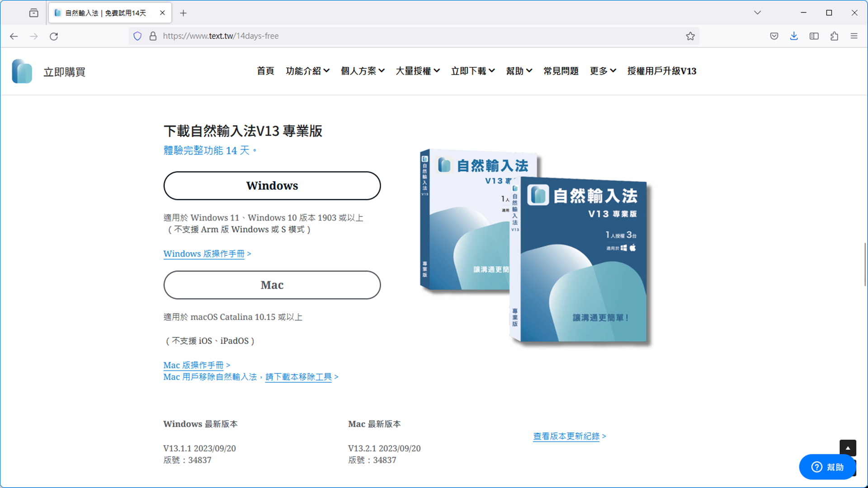This screenshot has height=488, width=868.
Task: Open a new browser tab
Action: pyautogui.click(x=183, y=13)
